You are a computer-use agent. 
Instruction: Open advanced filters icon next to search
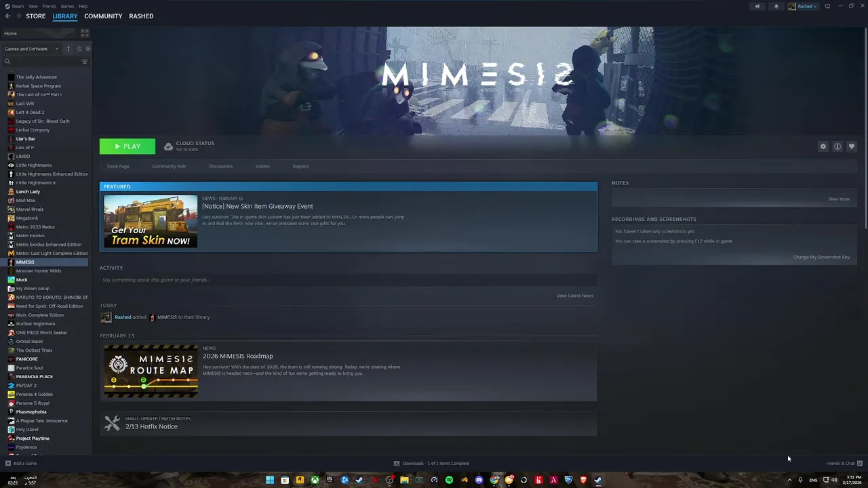point(85,62)
